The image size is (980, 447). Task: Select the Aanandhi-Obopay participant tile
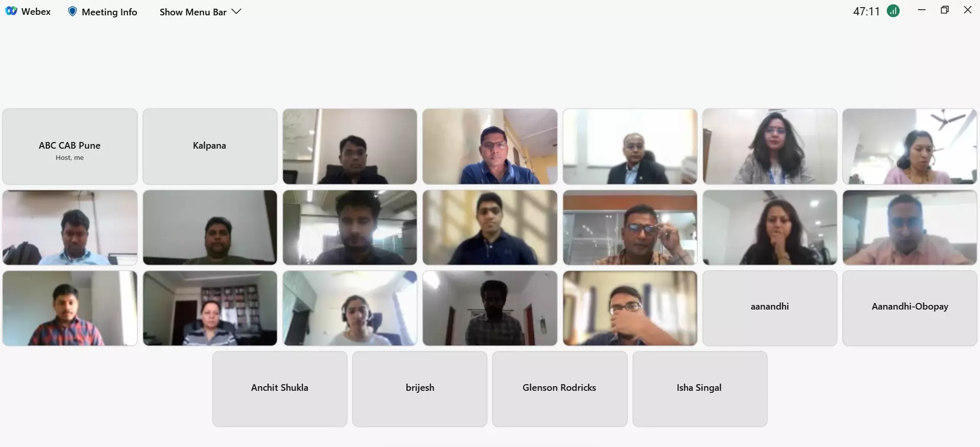pos(910,308)
